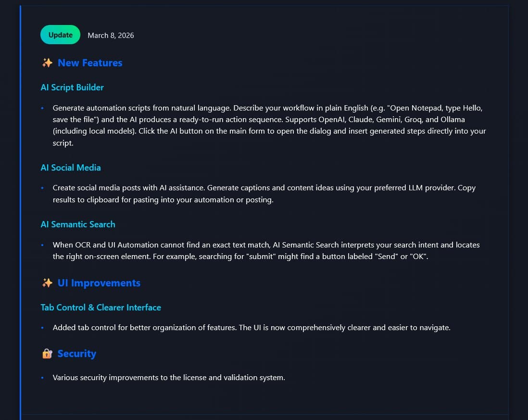Open the AI Script Builder heading
This screenshot has width=528, height=420.
72,87
